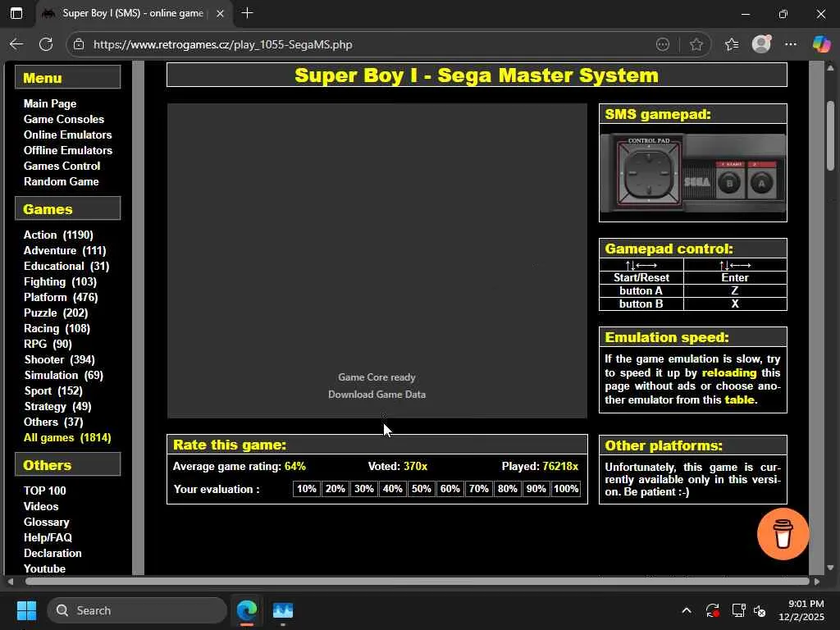840x630 pixels.
Task: Open the Copilot sidebar icon
Action: click(820, 44)
